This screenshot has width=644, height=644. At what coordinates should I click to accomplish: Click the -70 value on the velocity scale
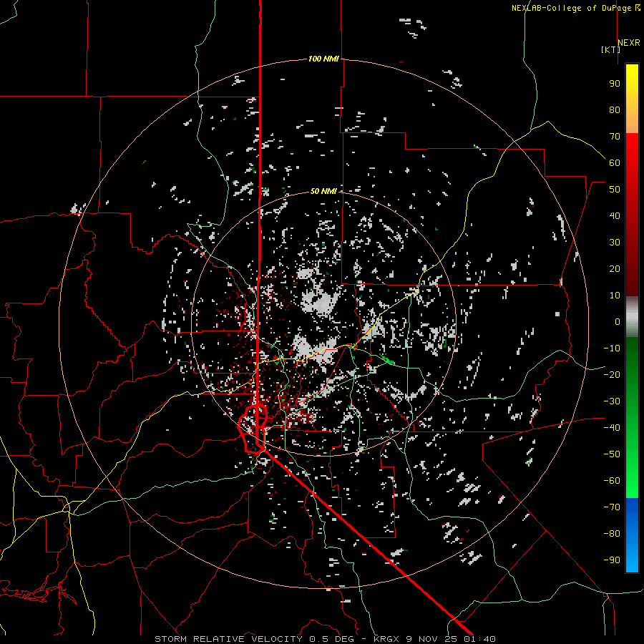tap(612, 507)
